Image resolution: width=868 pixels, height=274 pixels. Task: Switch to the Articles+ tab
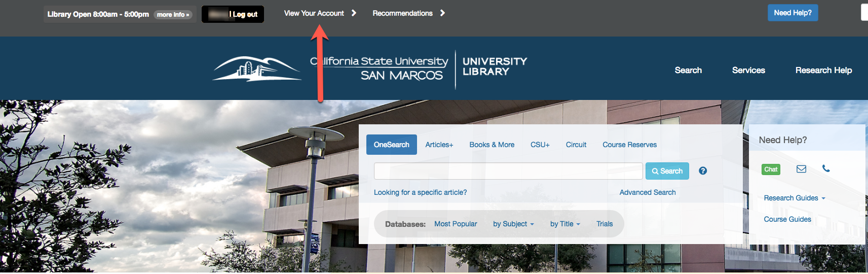click(x=439, y=145)
